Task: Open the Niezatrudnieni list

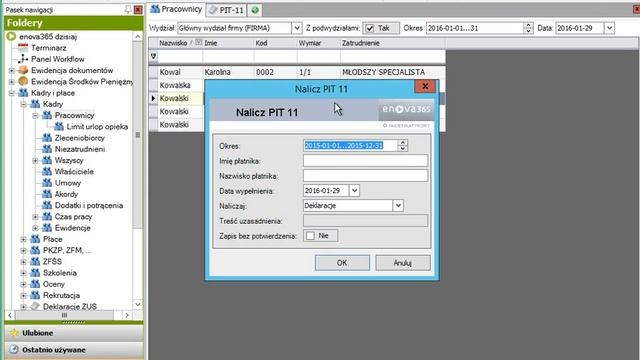Action: coord(80,149)
